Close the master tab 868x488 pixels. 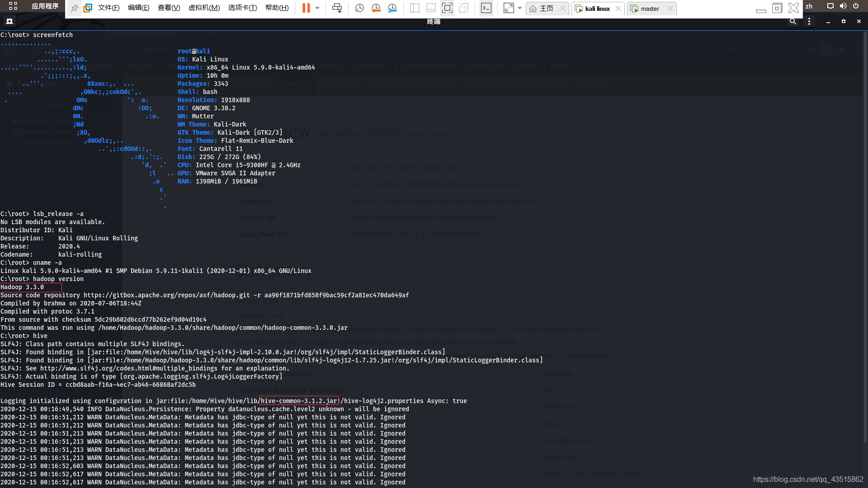670,9
